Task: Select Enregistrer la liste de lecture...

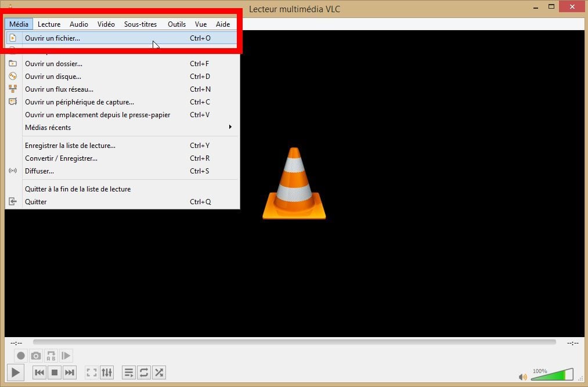Action: tap(122, 146)
